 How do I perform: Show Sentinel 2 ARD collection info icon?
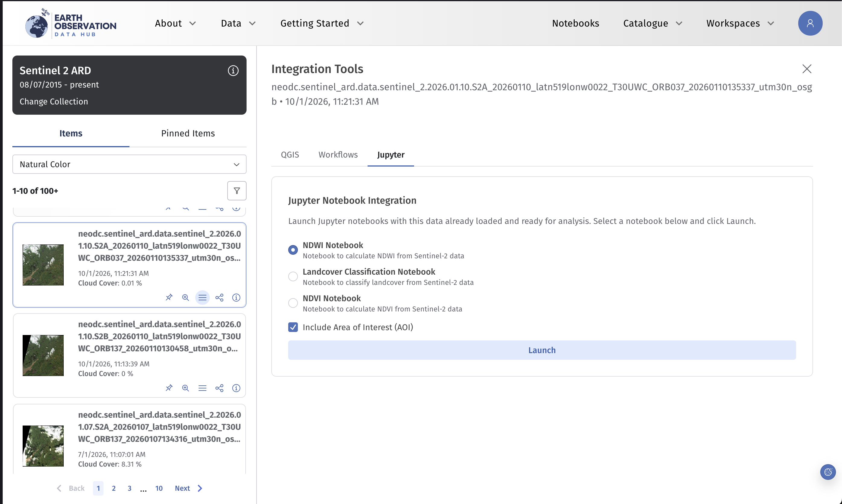pyautogui.click(x=233, y=71)
